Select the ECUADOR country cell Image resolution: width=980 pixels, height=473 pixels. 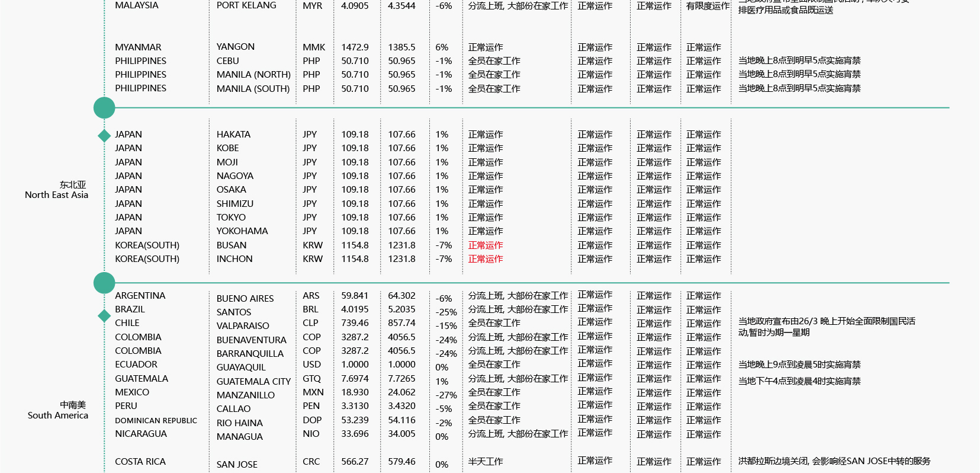point(136,365)
